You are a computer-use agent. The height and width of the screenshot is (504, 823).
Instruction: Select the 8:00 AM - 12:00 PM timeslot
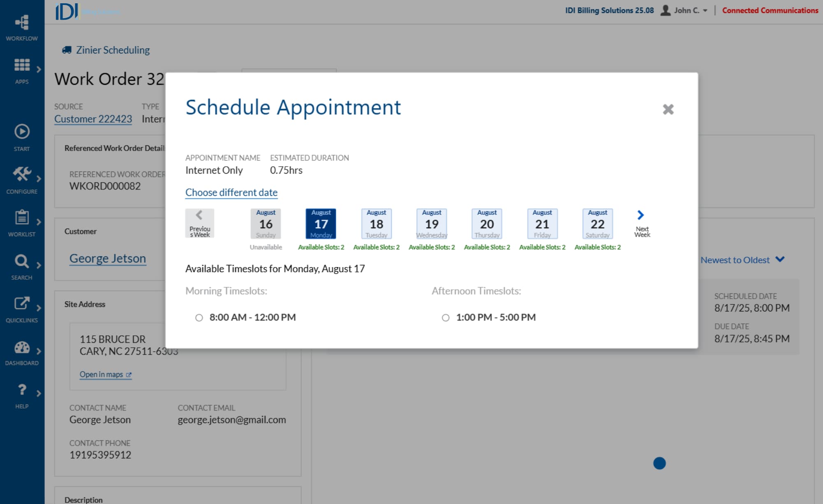pyautogui.click(x=199, y=318)
